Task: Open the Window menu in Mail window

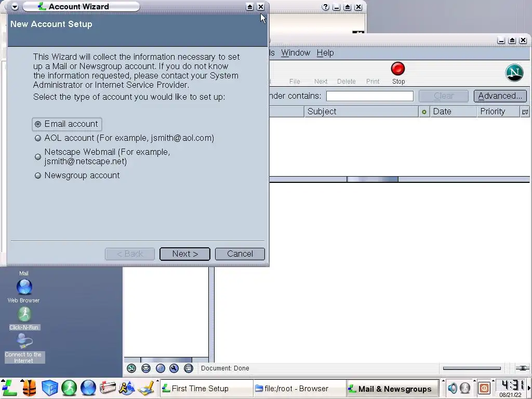Action: point(296,53)
